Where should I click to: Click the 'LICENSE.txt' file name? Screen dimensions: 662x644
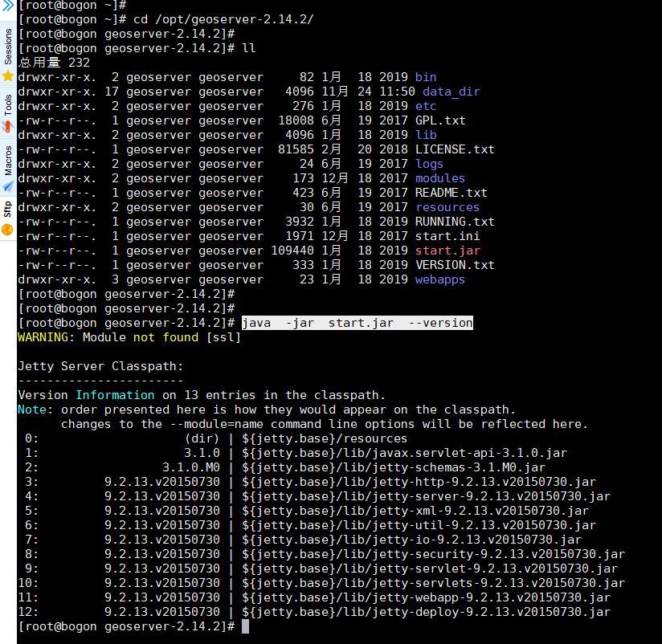(455, 149)
